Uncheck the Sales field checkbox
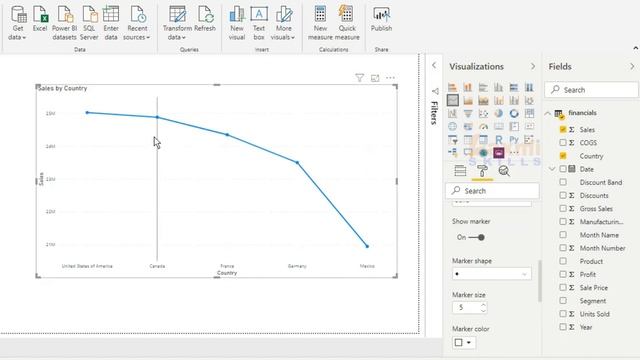The height and width of the screenshot is (360, 640). (x=563, y=129)
